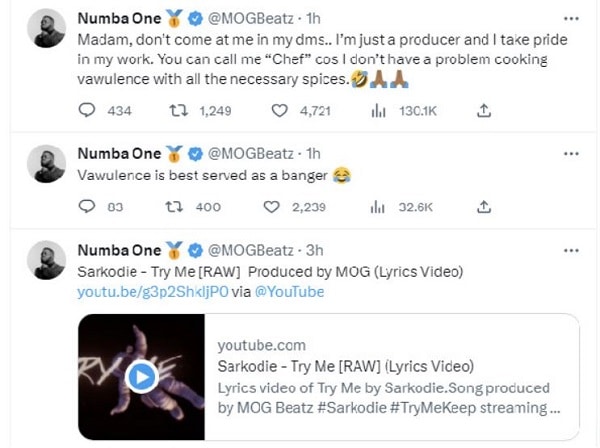Play the Try Me lyrics video
The width and height of the screenshot is (600, 448).
142,376
